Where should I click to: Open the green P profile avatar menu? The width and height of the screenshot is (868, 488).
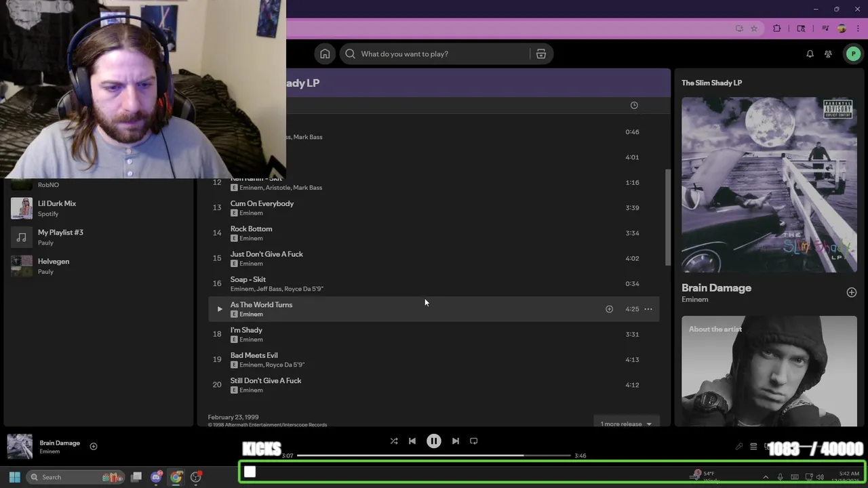[x=853, y=54]
